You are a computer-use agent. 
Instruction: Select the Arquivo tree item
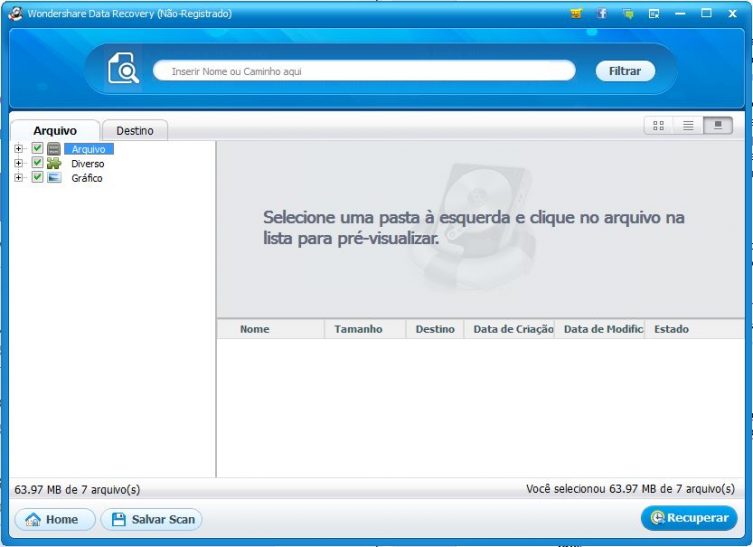pyautogui.click(x=89, y=149)
